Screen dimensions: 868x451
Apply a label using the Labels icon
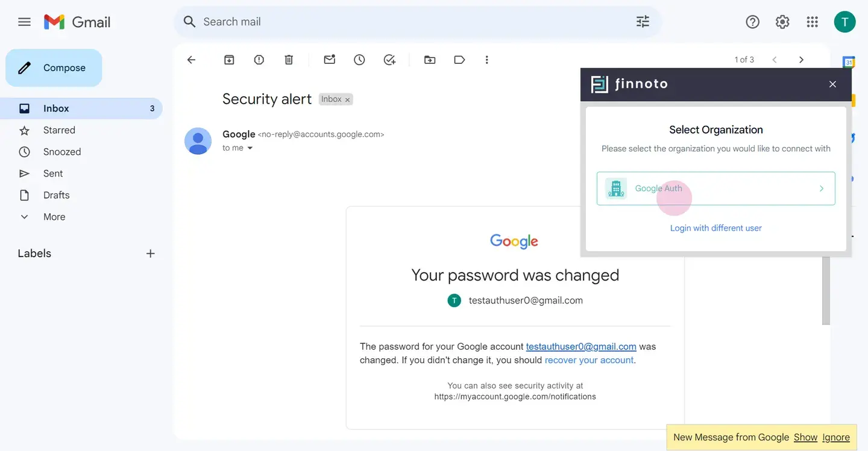(x=459, y=60)
